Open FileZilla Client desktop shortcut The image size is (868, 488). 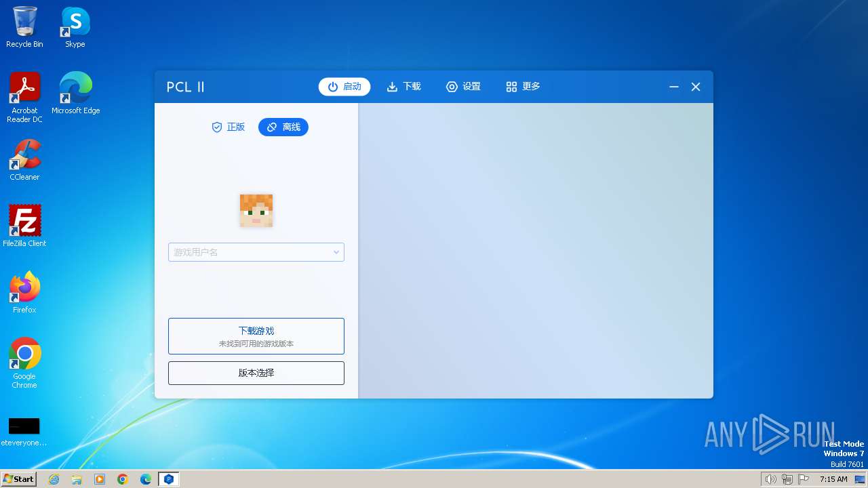click(24, 226)
